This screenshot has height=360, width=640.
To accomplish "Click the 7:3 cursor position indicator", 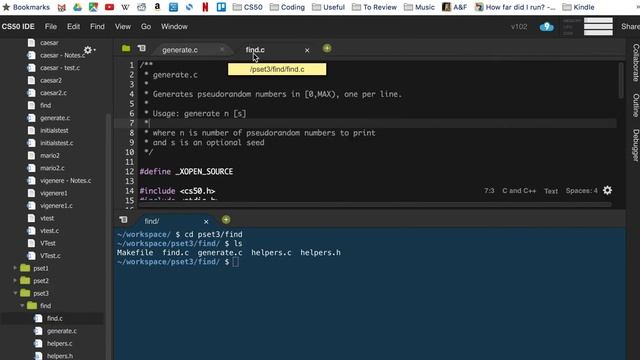I will [x=489, y=191].
